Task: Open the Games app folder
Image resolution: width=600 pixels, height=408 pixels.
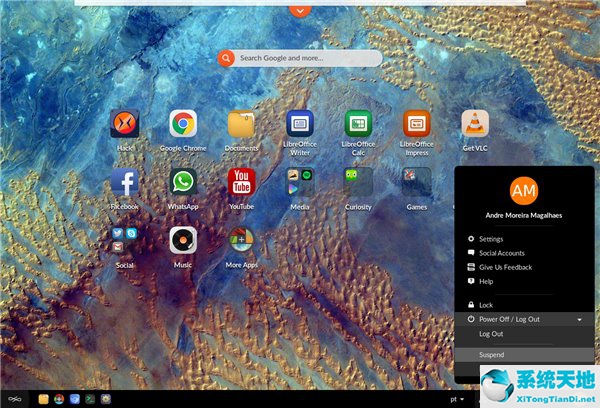Action: tap(417, 182)
